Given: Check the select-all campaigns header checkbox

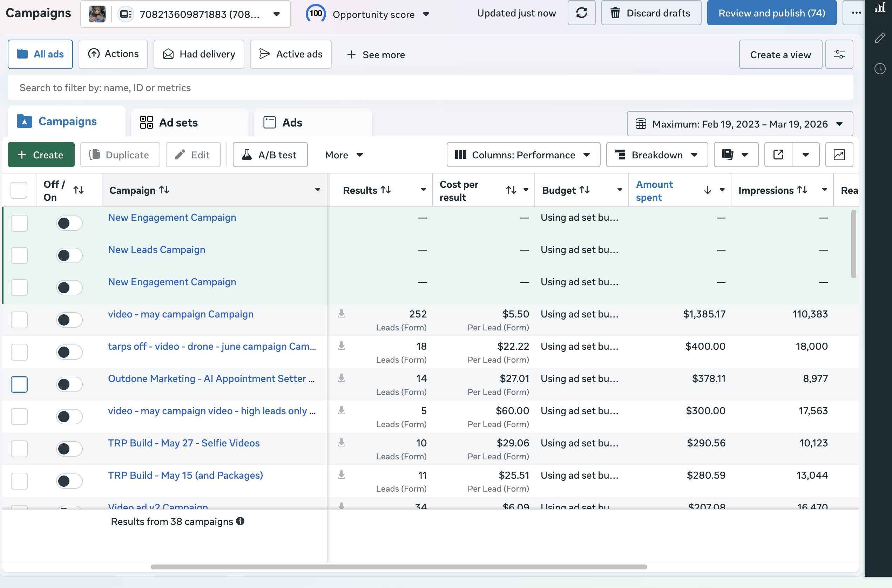Looking at the screenshot, I should tap(19, 190).
